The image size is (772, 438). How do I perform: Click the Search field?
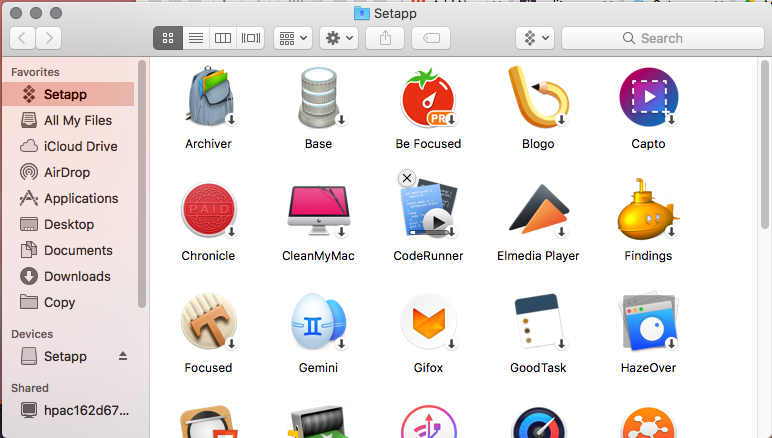click(x=660, y=38)
